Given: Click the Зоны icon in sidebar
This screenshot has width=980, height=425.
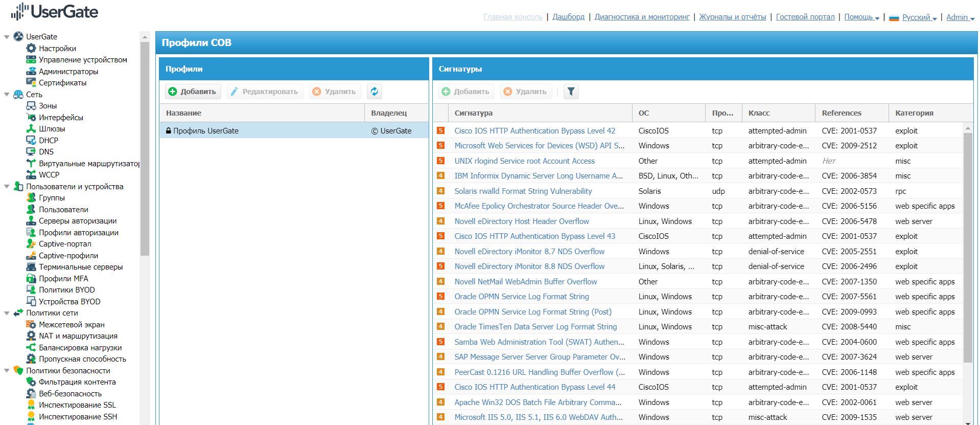Looking at the screenshot, I should (x=31, y=106).
